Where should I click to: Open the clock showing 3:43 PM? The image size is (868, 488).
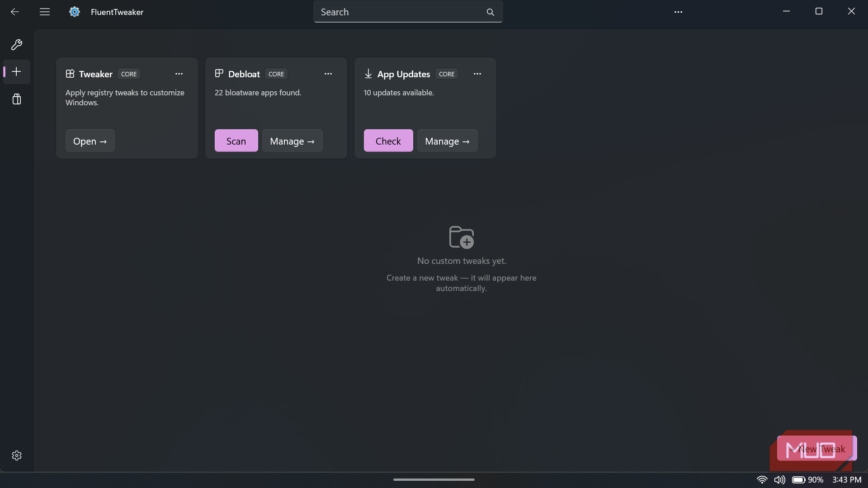point(847,480)
